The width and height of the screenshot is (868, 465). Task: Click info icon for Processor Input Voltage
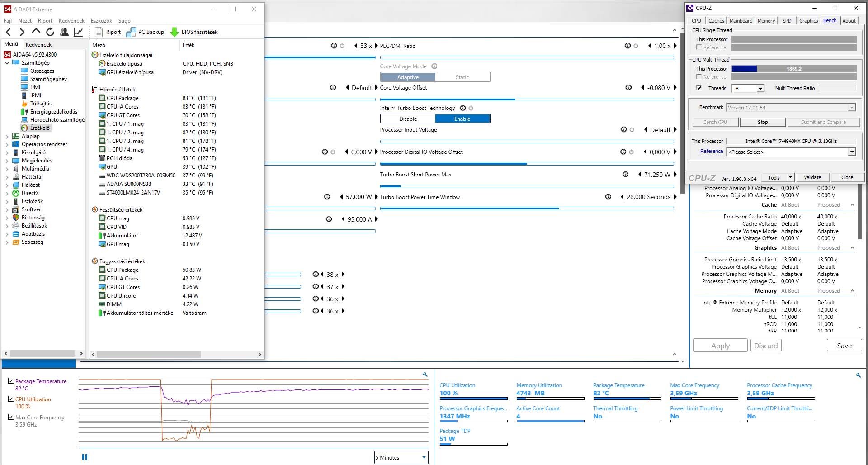tap(623, 129)
